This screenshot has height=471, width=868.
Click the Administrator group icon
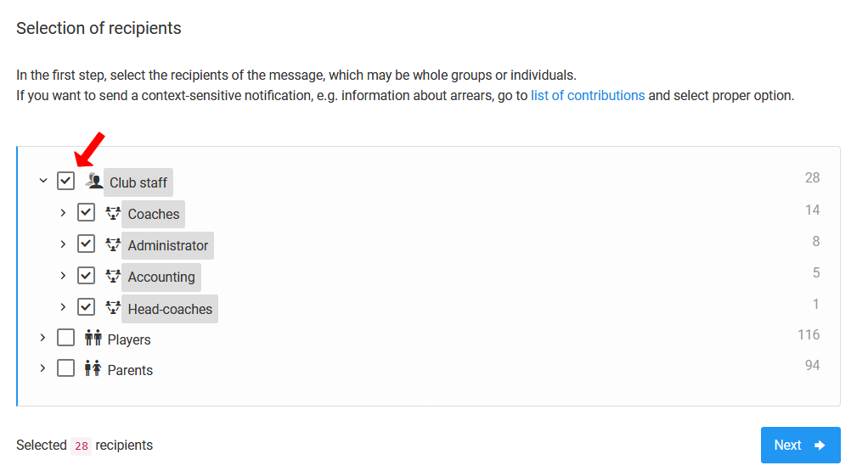[113, 244]
